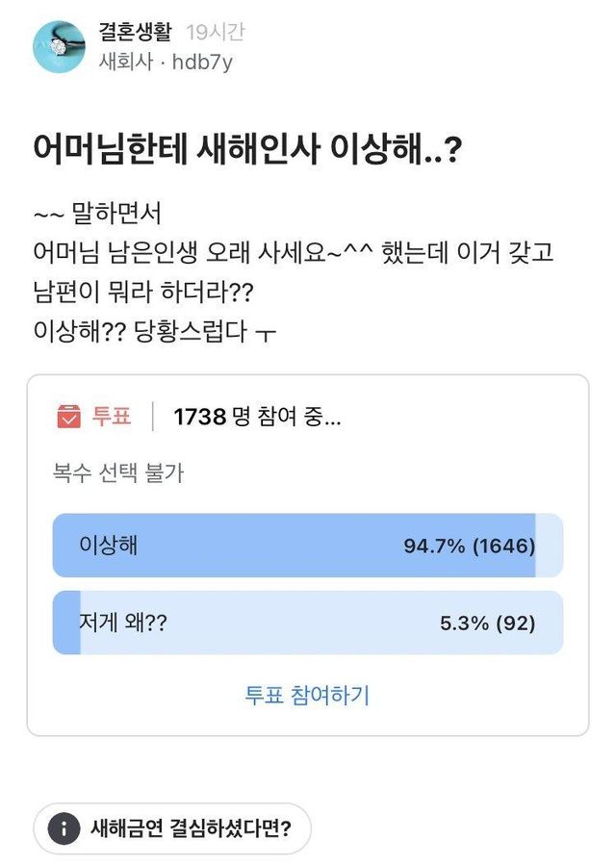Tap the 1738 명 참여 중 count
Screen dimensions: 616x865
coord(256,417)
